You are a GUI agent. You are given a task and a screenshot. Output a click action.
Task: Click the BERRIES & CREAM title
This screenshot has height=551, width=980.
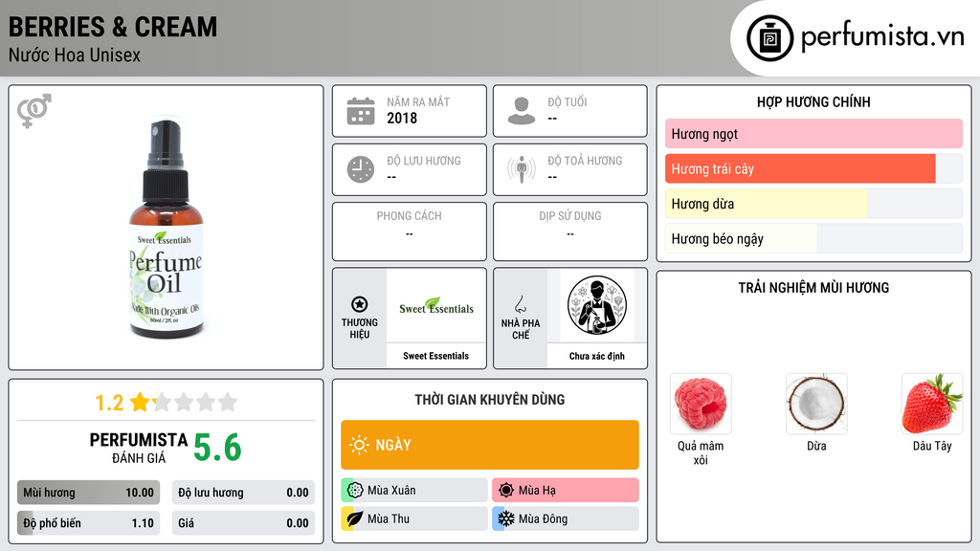[113, 27]
